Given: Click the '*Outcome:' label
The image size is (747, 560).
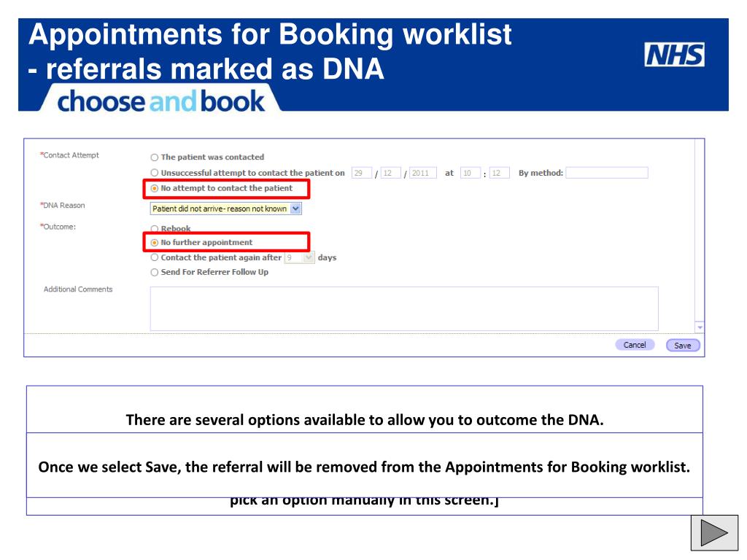Looking at the screenshot, I should (x=58, y=227).
